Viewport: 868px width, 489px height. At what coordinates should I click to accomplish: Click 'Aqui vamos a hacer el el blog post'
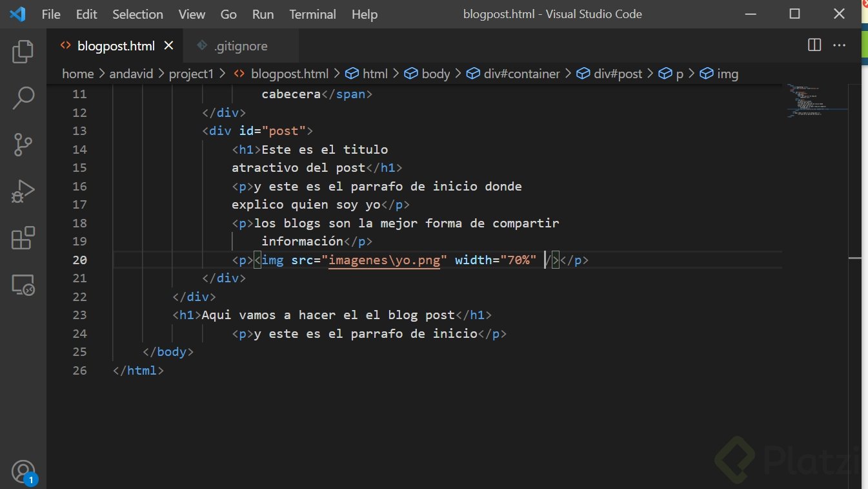coord(328,315)
